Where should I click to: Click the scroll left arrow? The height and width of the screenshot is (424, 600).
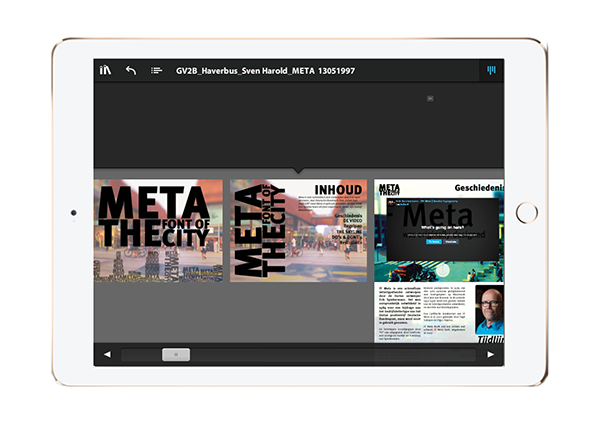coord(108,354)
